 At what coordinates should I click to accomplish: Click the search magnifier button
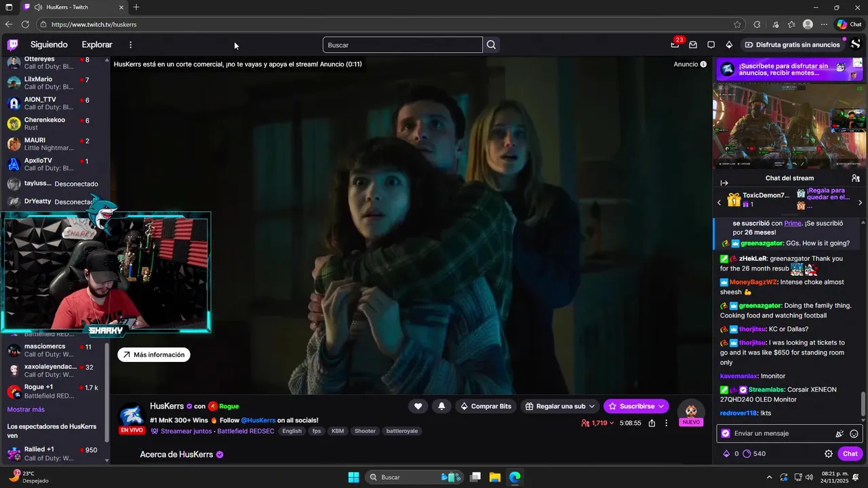(492, 45)
